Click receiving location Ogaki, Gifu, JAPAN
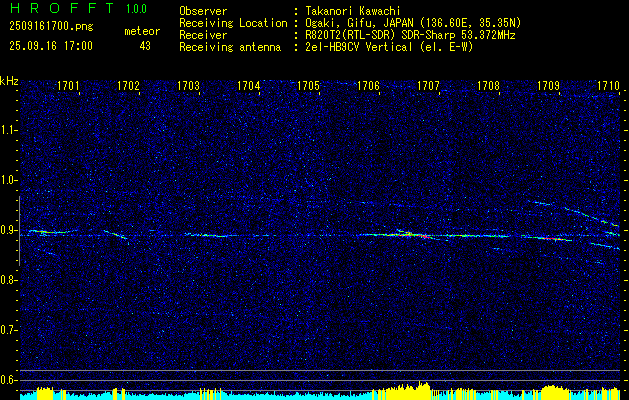The image size is (629, 400). tap(359, 23)
